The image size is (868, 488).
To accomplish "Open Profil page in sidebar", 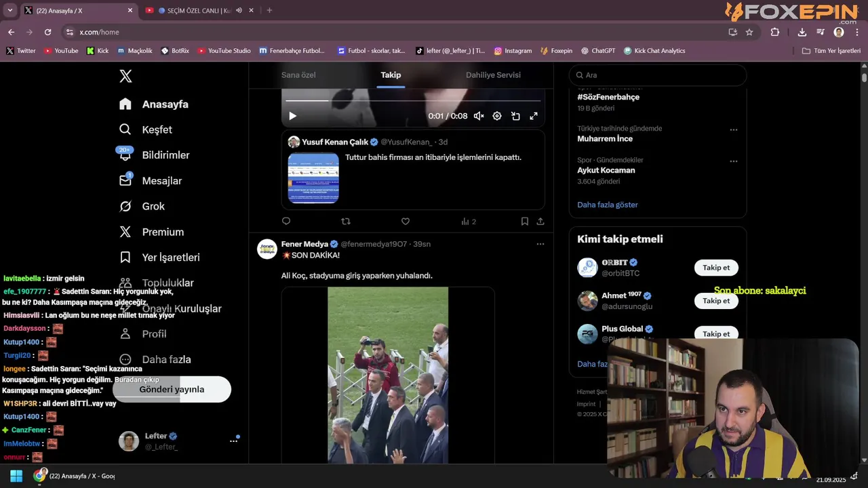I will 143,334.
